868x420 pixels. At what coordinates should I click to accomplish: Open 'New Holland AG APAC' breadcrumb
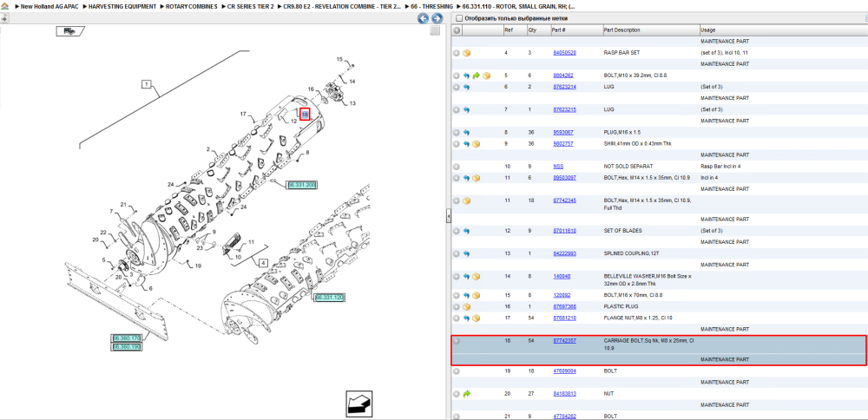click(x=50, y=6)
